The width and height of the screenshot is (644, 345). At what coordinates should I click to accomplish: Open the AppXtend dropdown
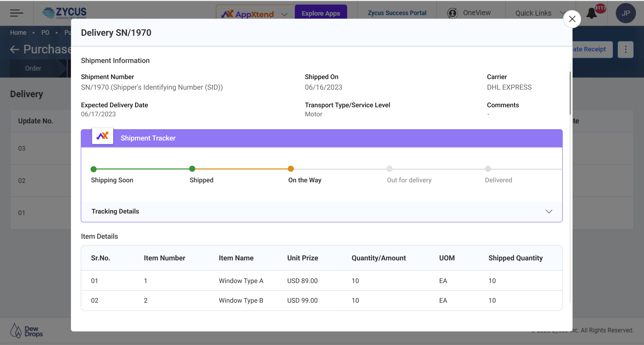tap(284, 15)
